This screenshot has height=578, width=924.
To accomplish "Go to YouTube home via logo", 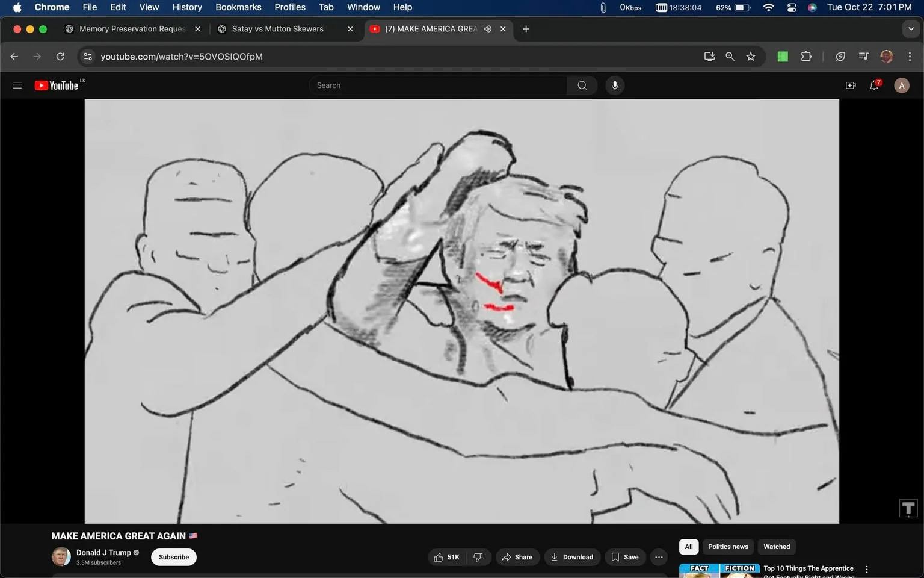I will pos(57,85).
